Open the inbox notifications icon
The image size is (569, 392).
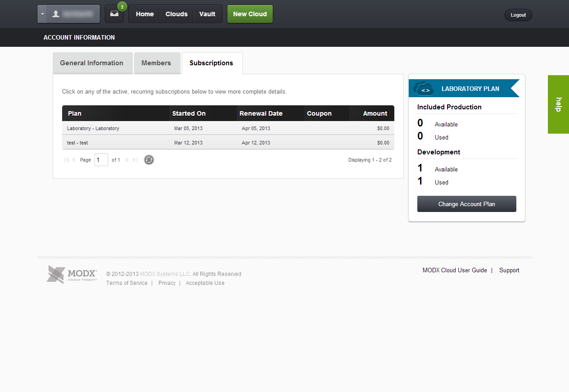coord(114,14)
